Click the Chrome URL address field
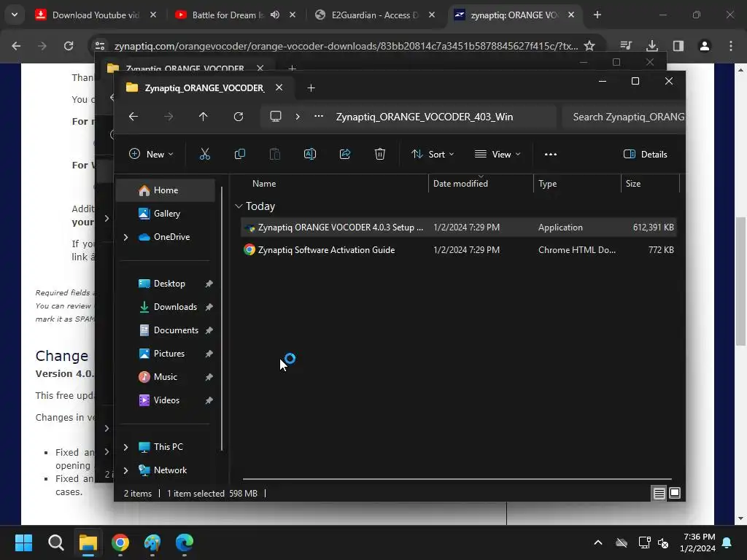Image resolution: width=747 pixels, height=560 pixels. coord(346,46)
